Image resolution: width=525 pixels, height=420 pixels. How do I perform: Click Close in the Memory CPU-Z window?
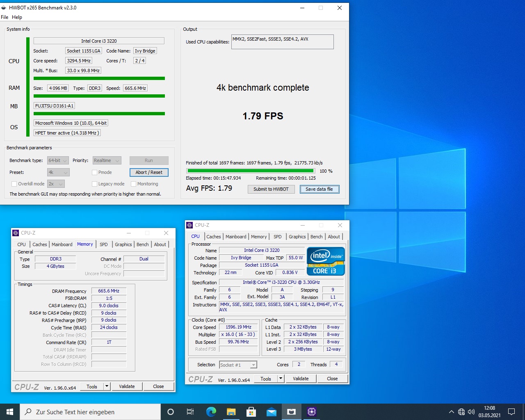click(158, 386)
